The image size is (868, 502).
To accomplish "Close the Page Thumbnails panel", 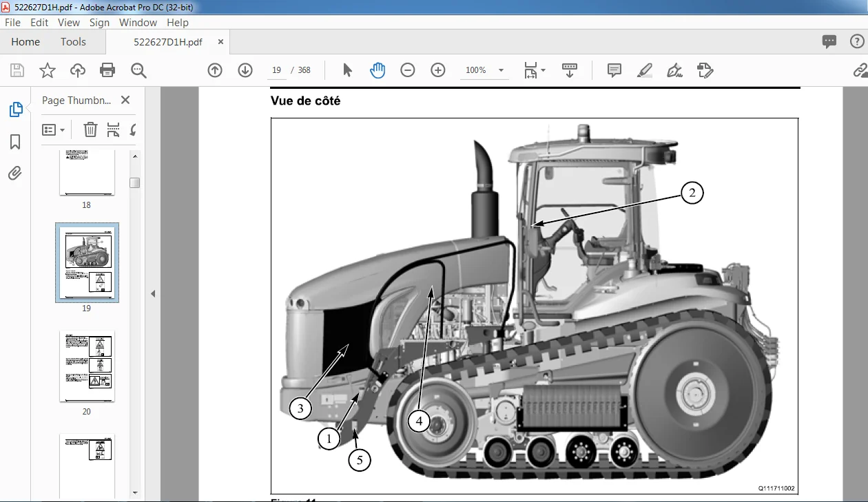I will (125, 100).
